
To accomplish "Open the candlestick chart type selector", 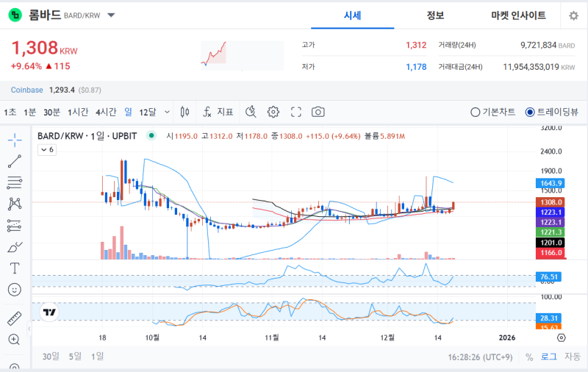I will [184, 112].
